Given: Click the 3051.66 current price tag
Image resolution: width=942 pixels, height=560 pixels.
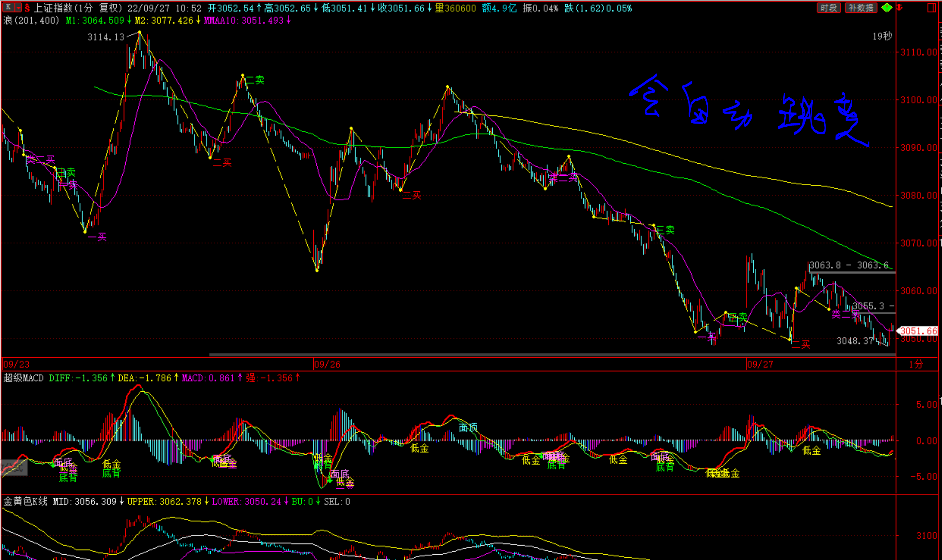Looking at the screenshot, I should point(918,331).
